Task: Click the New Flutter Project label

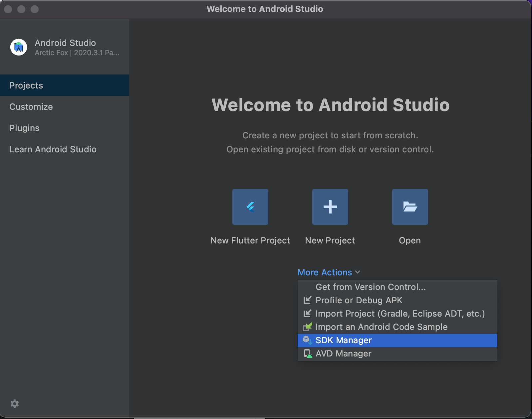Action: tap(250, 240)
